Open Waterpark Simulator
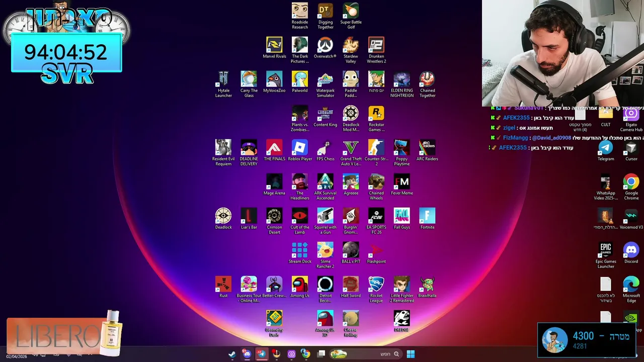The height and width of the screenshot is (362, 644). click(x=326, y=84)
